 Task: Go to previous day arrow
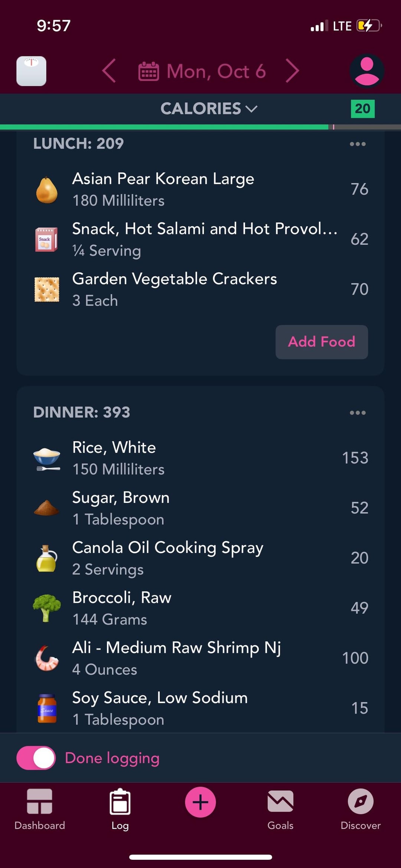(109, 71)
